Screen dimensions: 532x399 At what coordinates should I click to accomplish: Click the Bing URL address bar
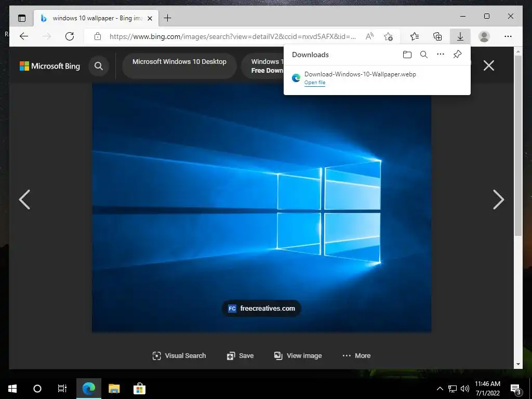pos(233,36)
